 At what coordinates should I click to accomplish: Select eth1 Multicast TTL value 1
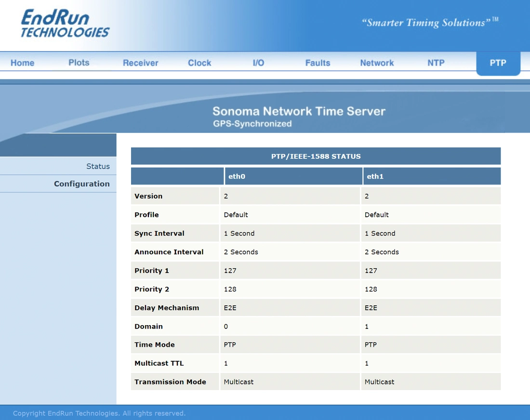367,363
